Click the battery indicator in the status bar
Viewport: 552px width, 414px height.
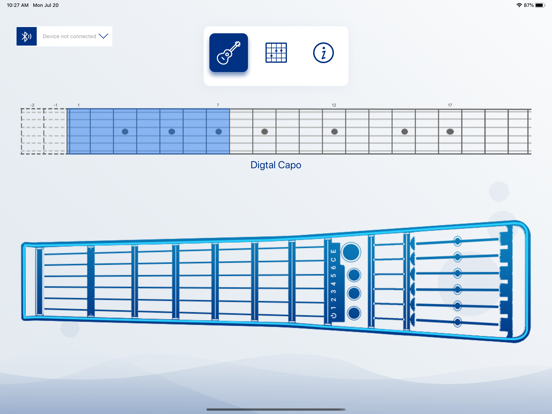click(540, 5)
